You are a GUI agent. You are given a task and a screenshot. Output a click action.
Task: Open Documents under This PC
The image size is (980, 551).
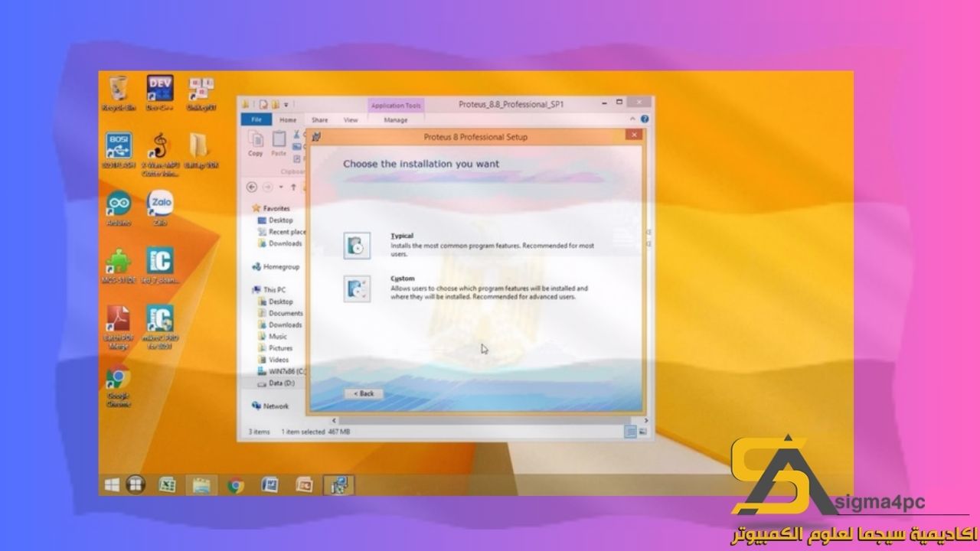click(x=281, y=313)
